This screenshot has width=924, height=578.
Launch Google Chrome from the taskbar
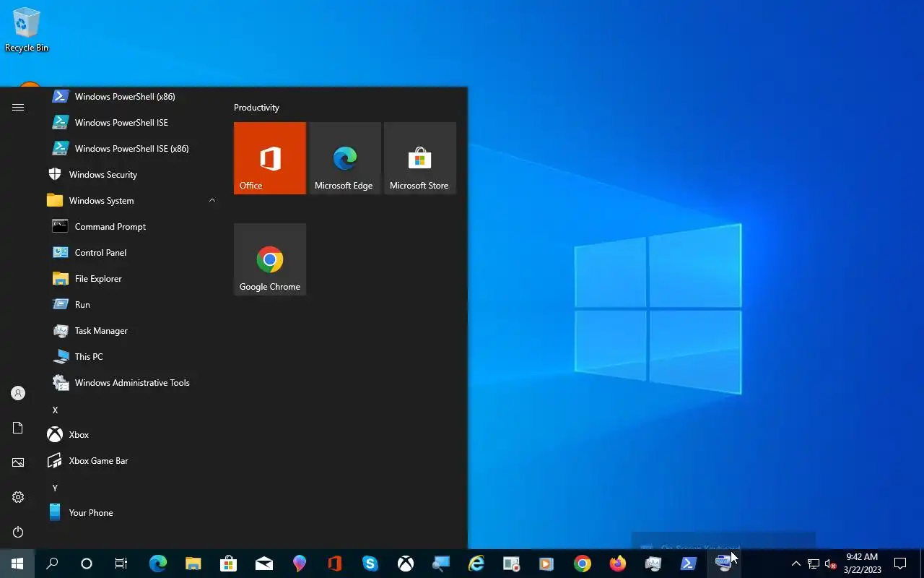tap(583, 564)
